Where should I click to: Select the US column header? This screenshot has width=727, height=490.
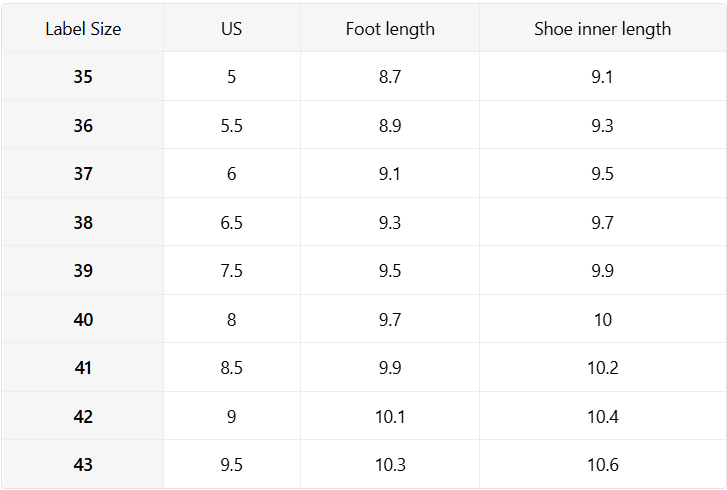(x=232, y=29)
